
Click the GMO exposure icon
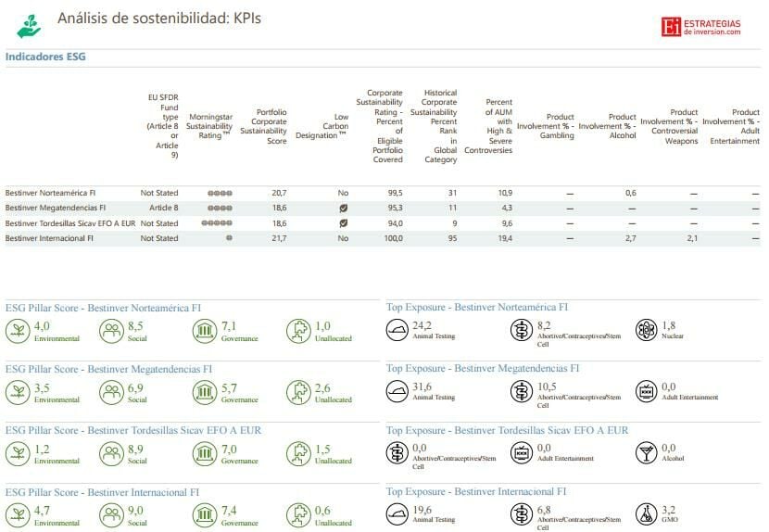click(x=646, y=514)
